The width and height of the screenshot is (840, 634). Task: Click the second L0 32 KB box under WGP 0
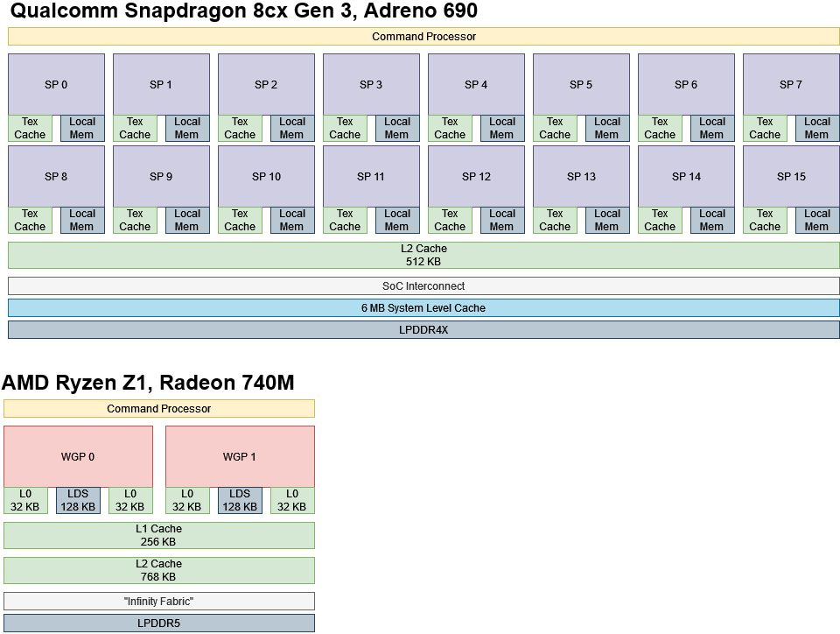coord(130,501)
